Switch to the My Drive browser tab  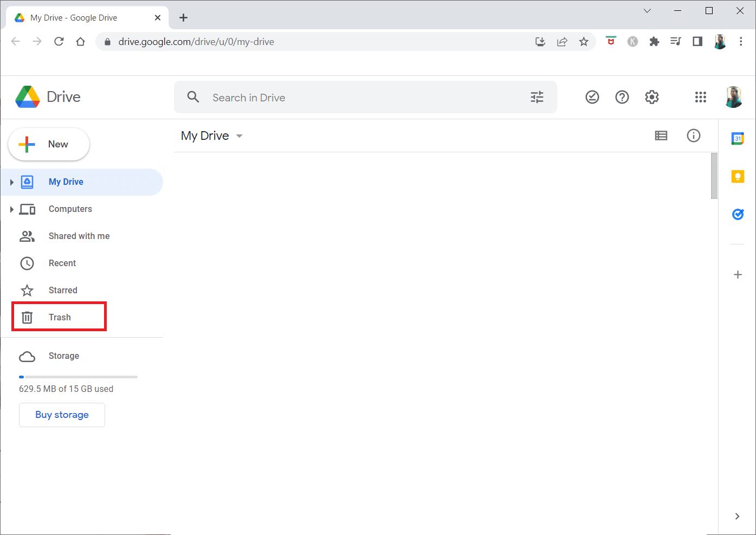[87, 17]
